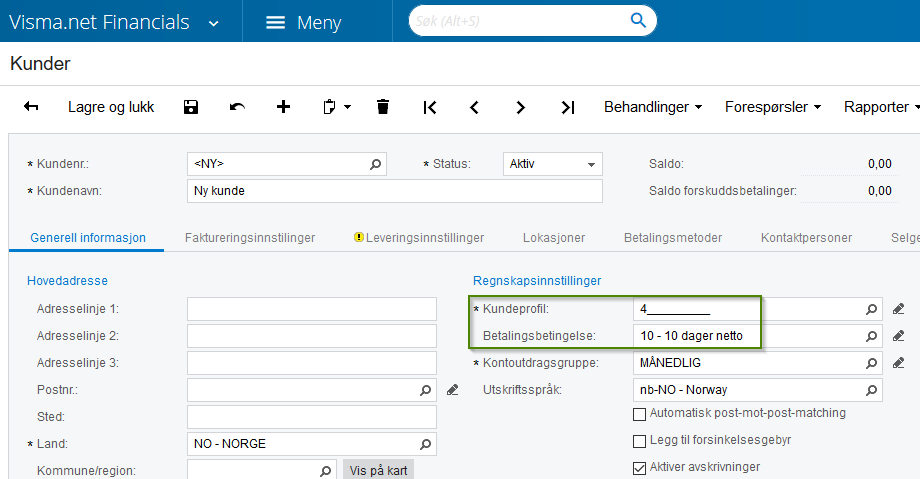Delete record using the trash icon
The width and height of the screenshot is (920, 479).
point(383,107)
